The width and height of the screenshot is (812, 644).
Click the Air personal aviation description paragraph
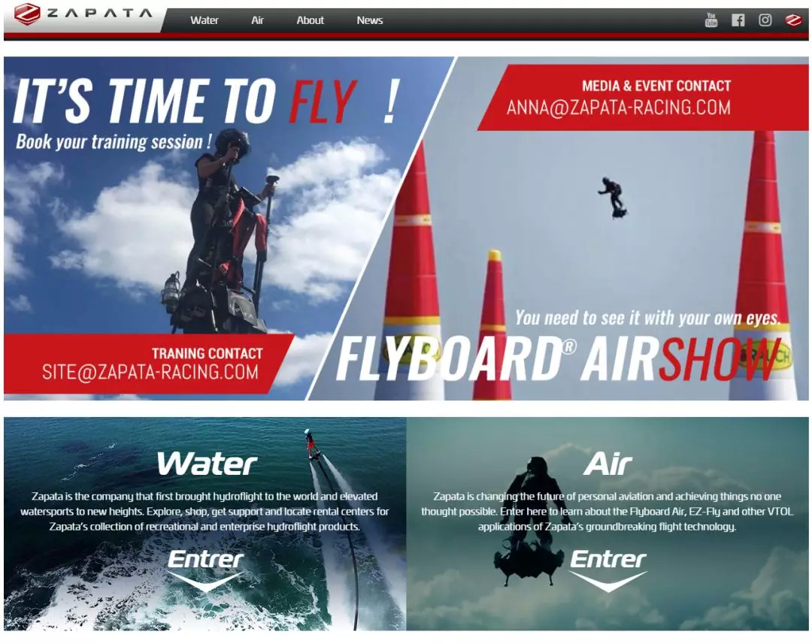[x=607, y=511]
